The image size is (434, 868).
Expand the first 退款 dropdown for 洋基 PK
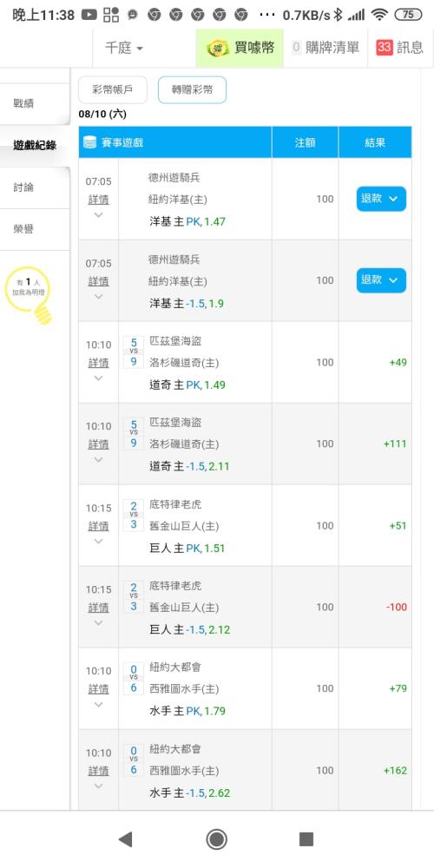point(381,199)
